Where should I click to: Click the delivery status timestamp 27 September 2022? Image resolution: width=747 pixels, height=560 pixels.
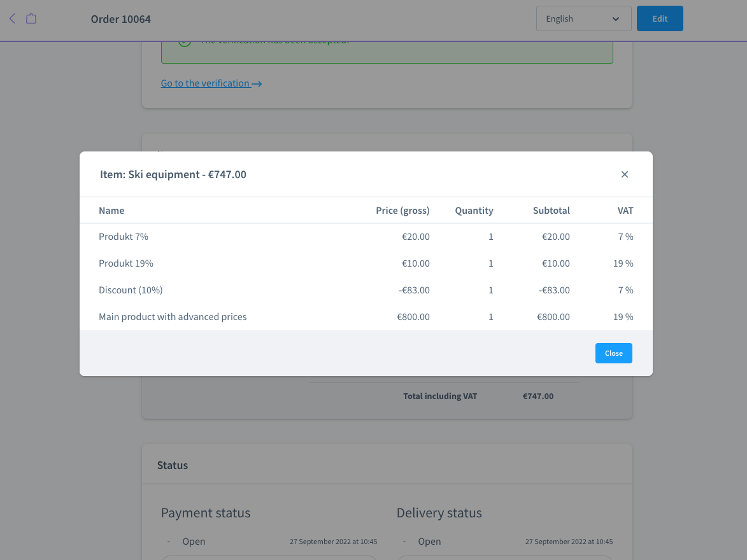569,542
